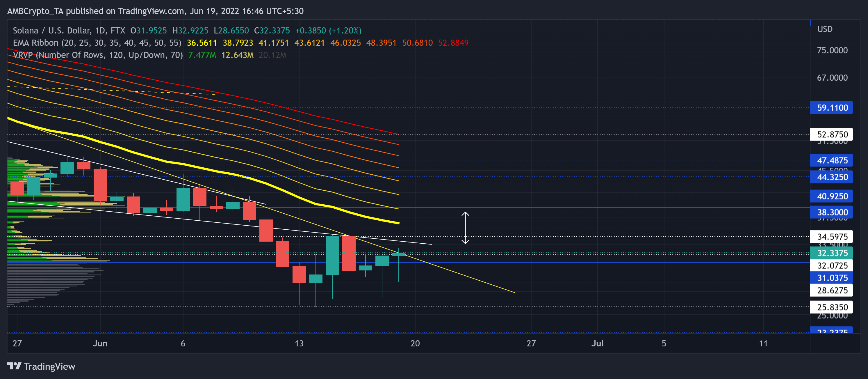This screenshot has width=868, height=379.
Task: Click the 34.5975 price label
Action: tap(831, 236)
